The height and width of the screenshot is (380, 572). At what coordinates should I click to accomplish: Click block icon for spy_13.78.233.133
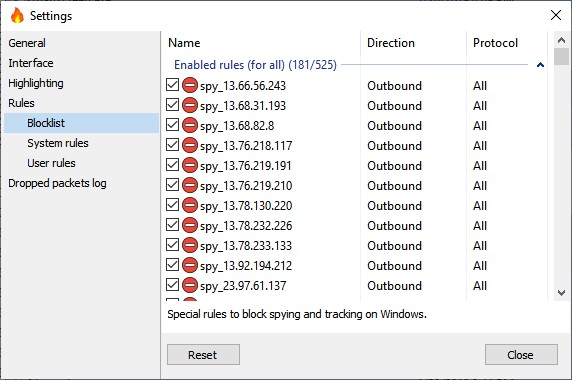click(x=190, y=245)
